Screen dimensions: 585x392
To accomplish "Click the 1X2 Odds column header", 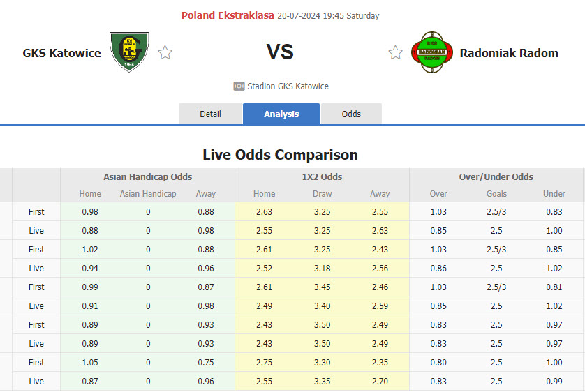I will pos(322,177).
